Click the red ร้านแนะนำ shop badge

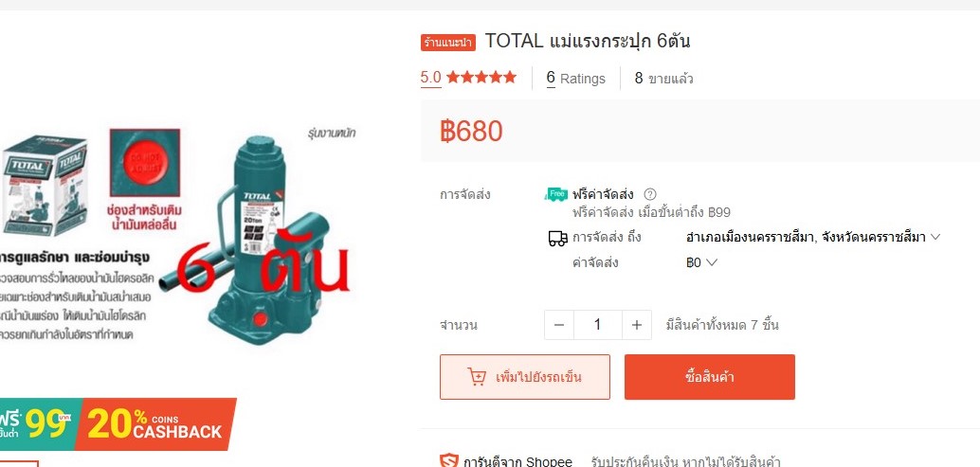(x=448, y=43)
